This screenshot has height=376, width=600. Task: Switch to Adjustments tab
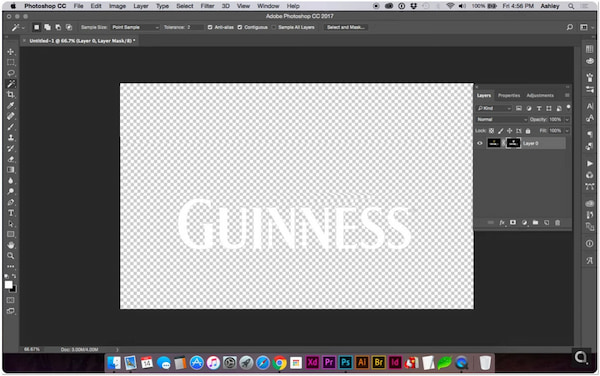click(x=540, y=96)
